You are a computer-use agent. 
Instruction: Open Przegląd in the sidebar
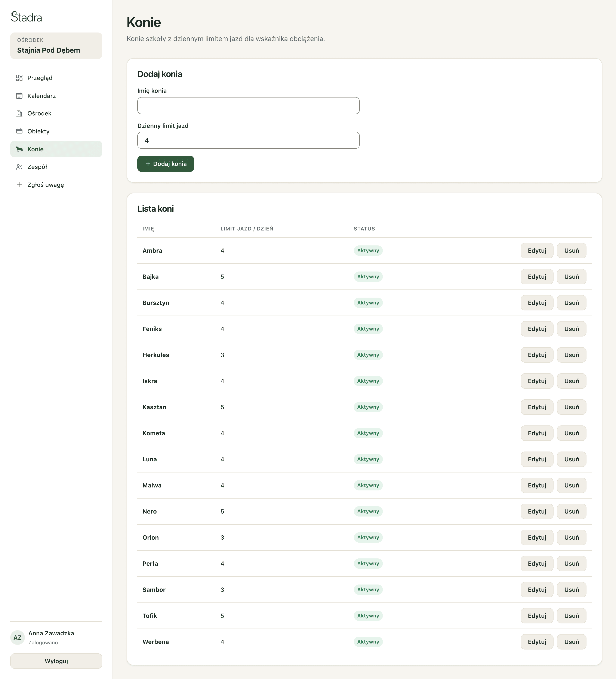pos(56,78)
